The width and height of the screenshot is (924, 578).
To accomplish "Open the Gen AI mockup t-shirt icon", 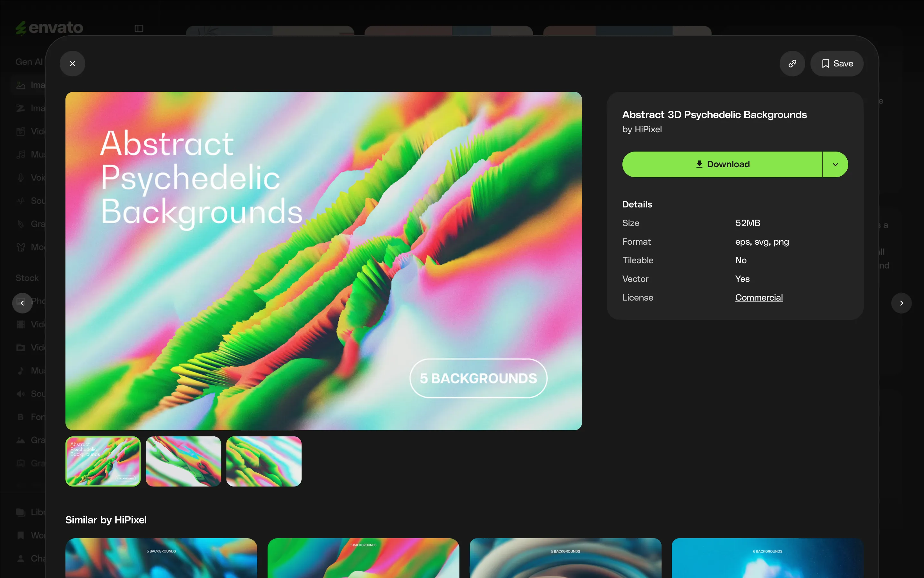I will point(21,247).
